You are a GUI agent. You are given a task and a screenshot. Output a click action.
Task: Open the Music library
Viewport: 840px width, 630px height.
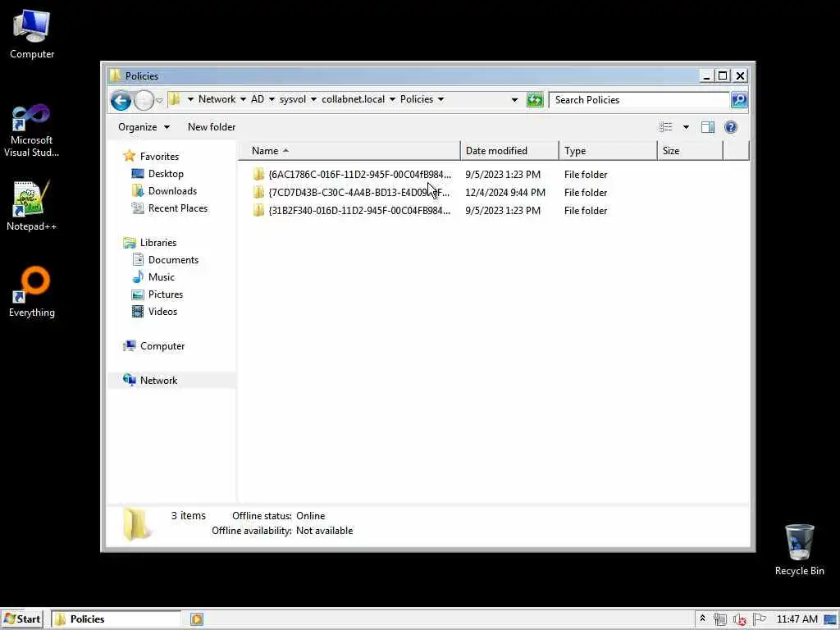click(x=161, y=277)
